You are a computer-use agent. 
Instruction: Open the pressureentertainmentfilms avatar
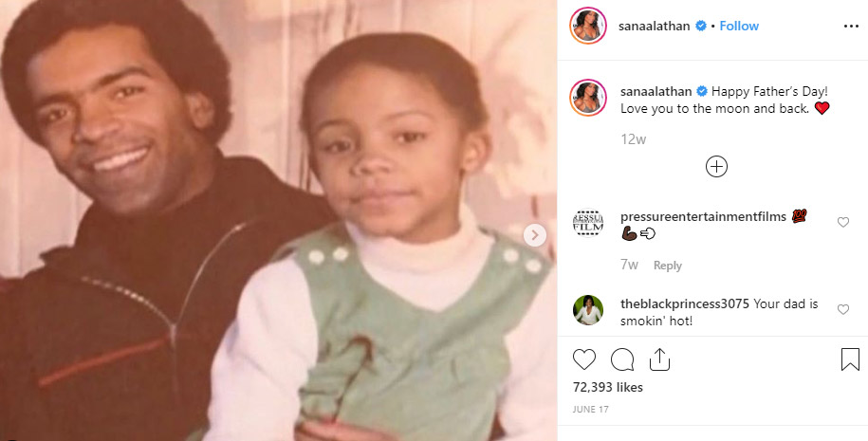click(588, 223)
